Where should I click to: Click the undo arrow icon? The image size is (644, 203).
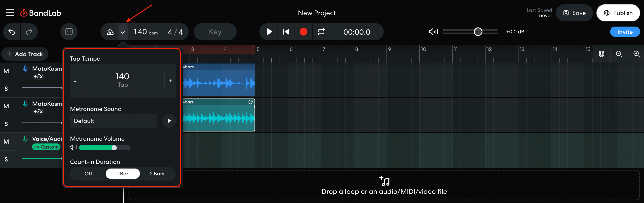click(12, 32)
